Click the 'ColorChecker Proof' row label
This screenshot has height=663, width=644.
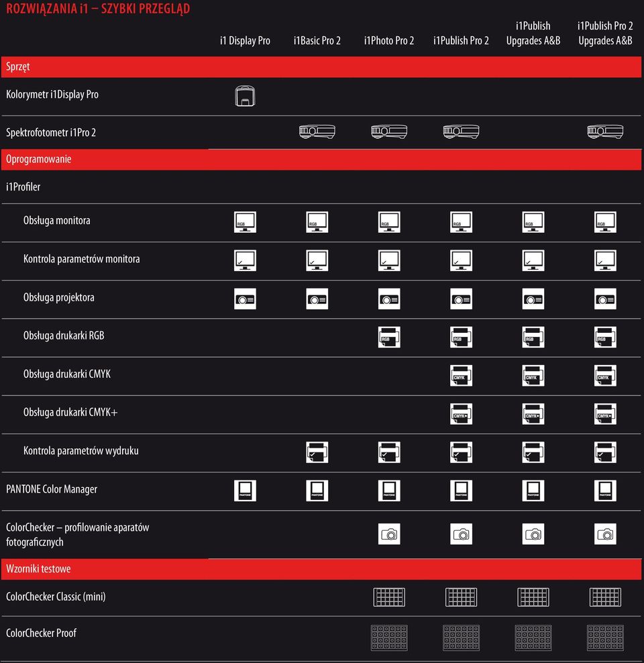(x=41, y=633)
